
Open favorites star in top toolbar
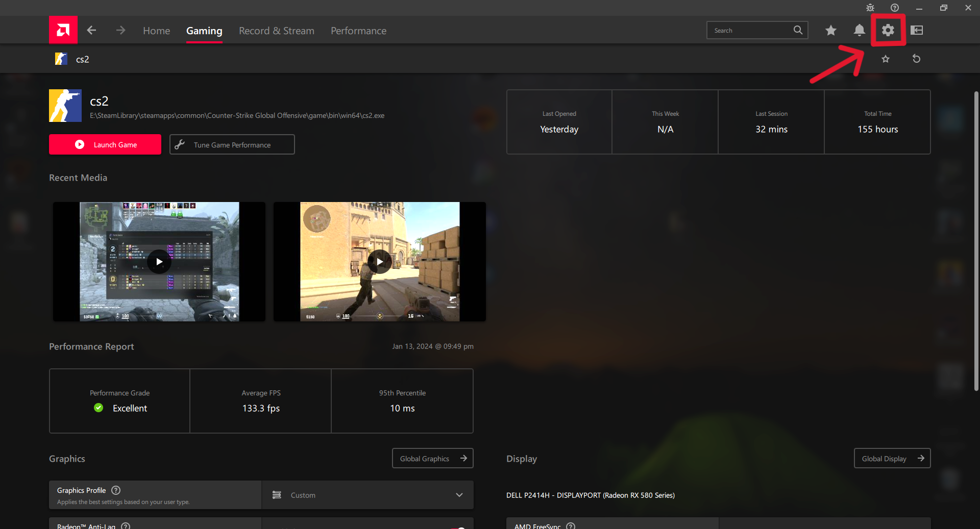point(831,30)
